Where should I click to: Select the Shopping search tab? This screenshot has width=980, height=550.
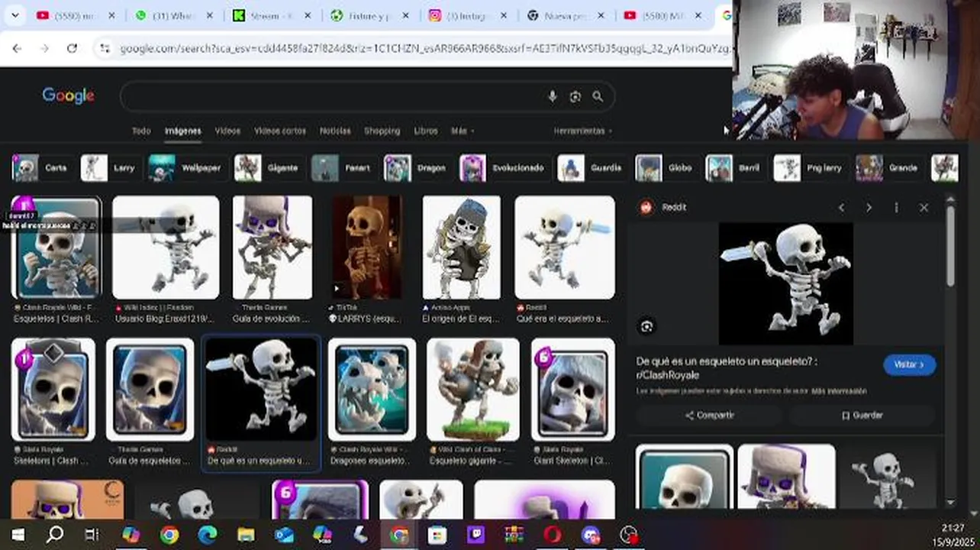point(382,131)
